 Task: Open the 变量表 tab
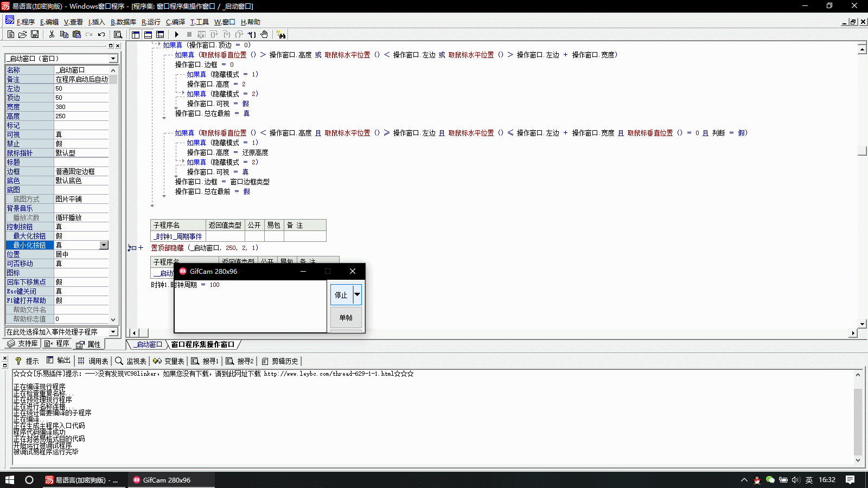pyautogui.click(x=169, y=361)
